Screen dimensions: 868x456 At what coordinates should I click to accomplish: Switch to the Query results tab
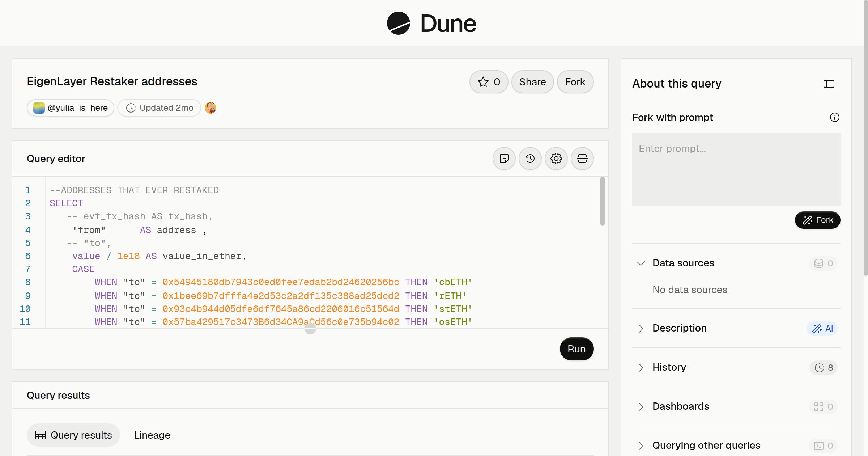pyautogui.click(x=73, y=435)
